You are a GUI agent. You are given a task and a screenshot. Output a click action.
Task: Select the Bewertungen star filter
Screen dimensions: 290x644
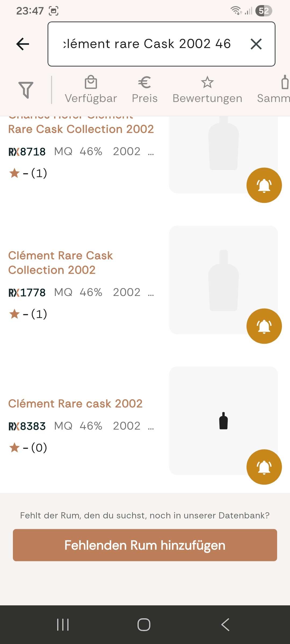click(x=207, y=90)
